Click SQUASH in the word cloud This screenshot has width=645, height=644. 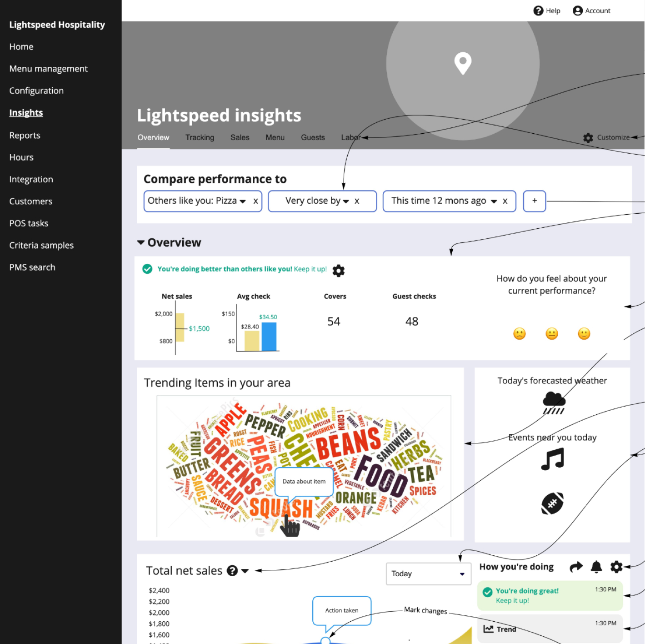pyautogui.click(x=281, y=508)
